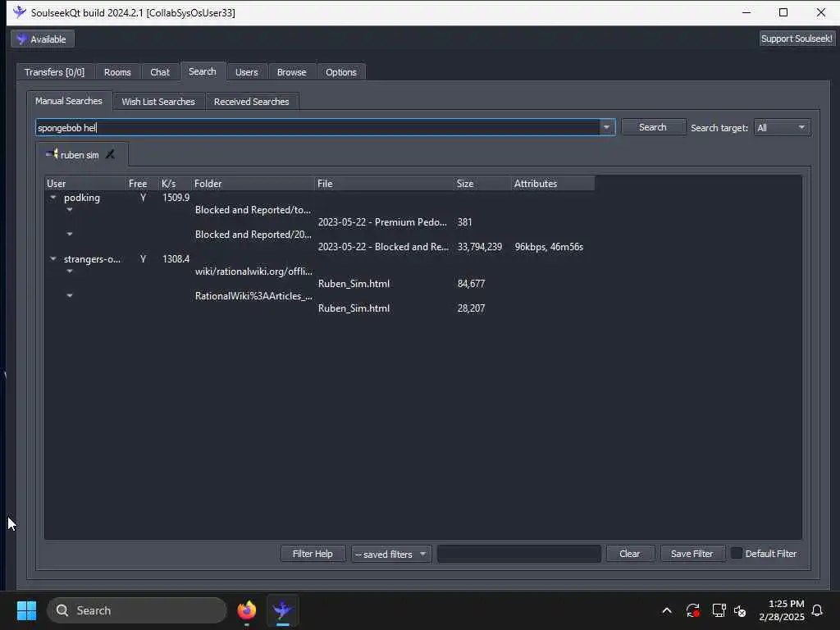Click the Windows taskbar Search box
The height and width of the screenshot is (630, 840).
[x=137, y=610]
